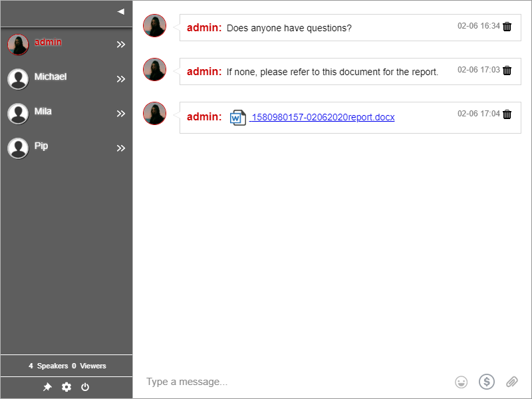Click the Word document file icon
Screen dimensions: 532x399
[237, 118]
